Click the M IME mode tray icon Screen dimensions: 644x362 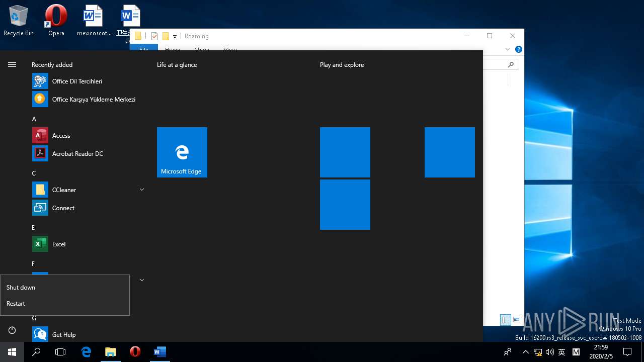(576, 352)
